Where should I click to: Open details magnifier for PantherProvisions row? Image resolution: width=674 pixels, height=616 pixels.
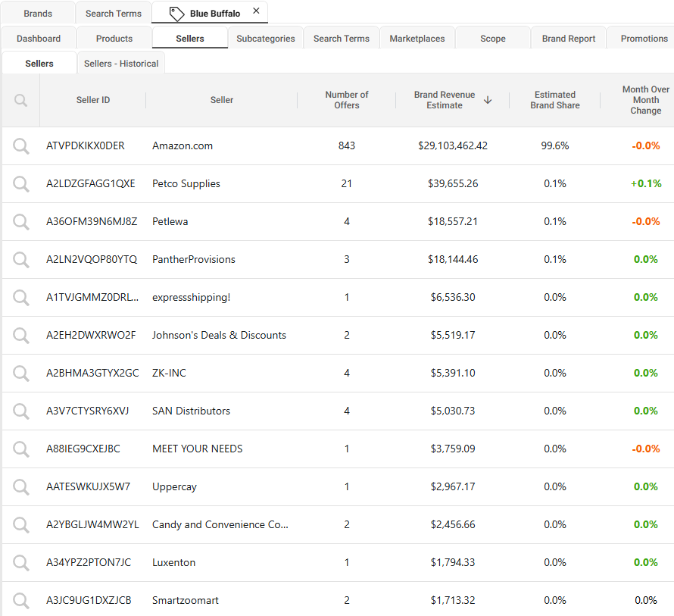coord(20,260)
